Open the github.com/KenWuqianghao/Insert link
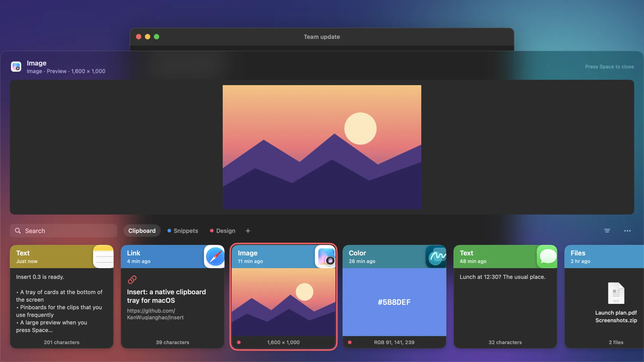Screen dimensions: 644x362 155,314
